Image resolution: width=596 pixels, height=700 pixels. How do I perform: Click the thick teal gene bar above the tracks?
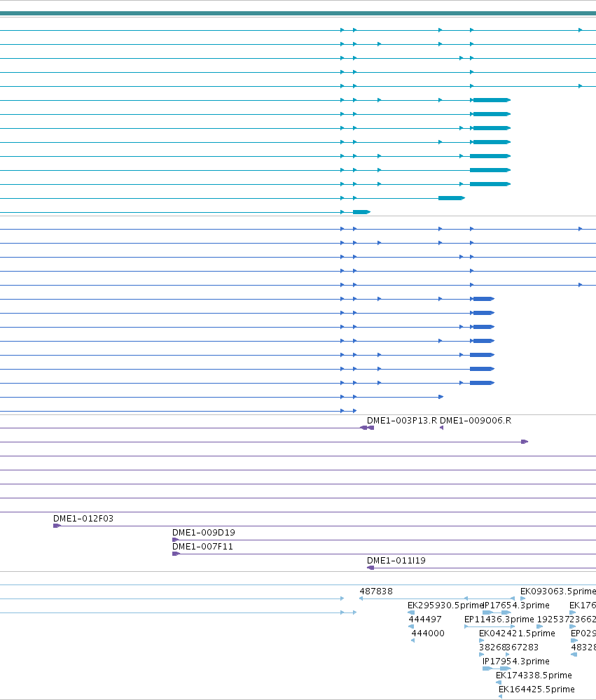[298, 13]
